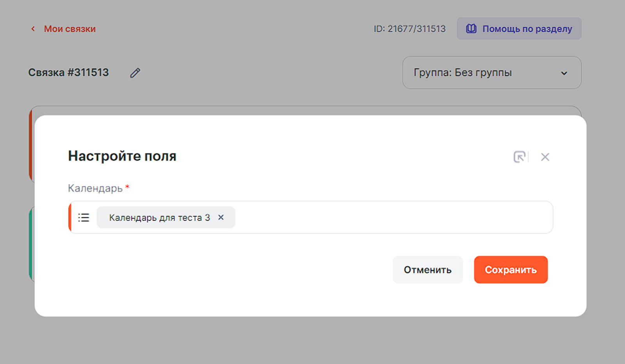Viewport: 625px width, 364px height.
Task: Click the Календарь field label
Action: click(x=95, y=188)
